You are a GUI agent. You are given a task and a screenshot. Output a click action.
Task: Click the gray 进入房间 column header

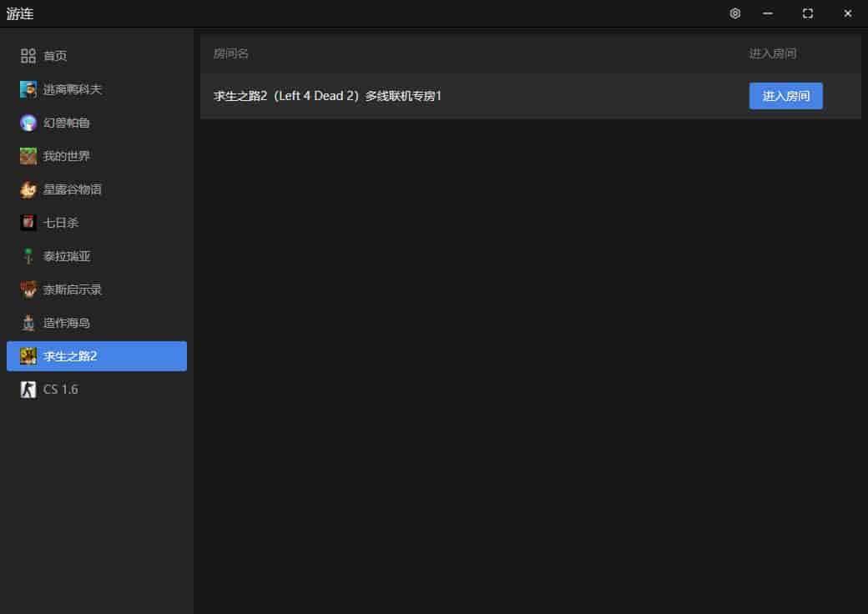click(x=773, y=53)
